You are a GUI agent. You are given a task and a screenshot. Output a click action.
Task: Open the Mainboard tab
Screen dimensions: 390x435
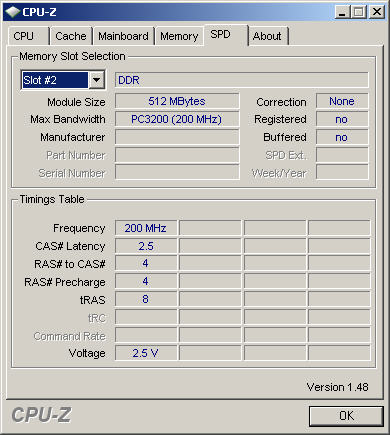click(x=123, y=36)
